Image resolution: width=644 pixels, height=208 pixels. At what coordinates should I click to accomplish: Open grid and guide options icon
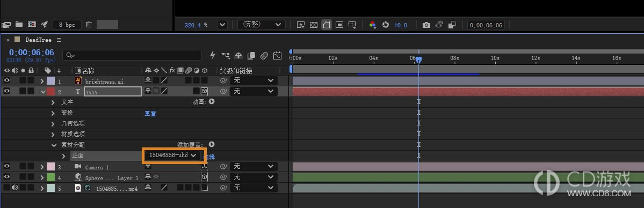[352, 25]
